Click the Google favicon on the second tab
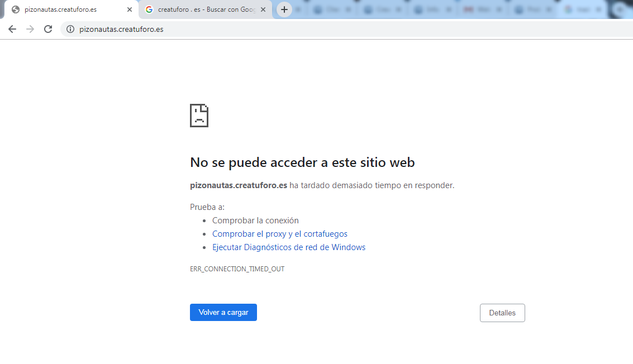 (x=149, y=9)
